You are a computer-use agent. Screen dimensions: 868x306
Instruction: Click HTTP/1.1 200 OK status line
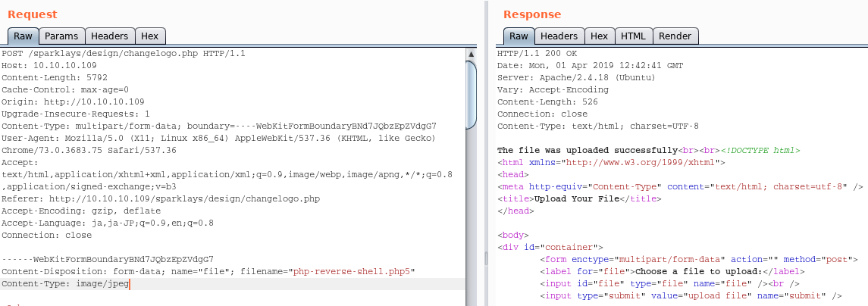click(537, 54)
